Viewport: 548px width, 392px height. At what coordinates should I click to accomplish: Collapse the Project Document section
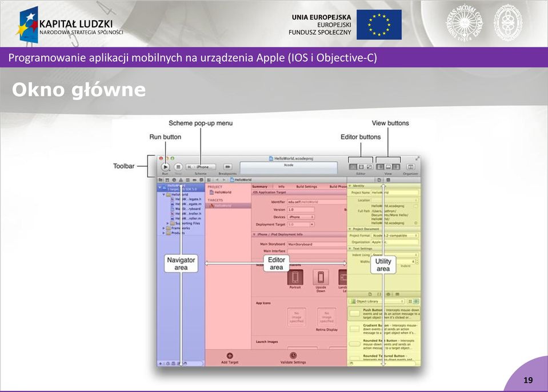pyautogui.click(x=350, y=229)
